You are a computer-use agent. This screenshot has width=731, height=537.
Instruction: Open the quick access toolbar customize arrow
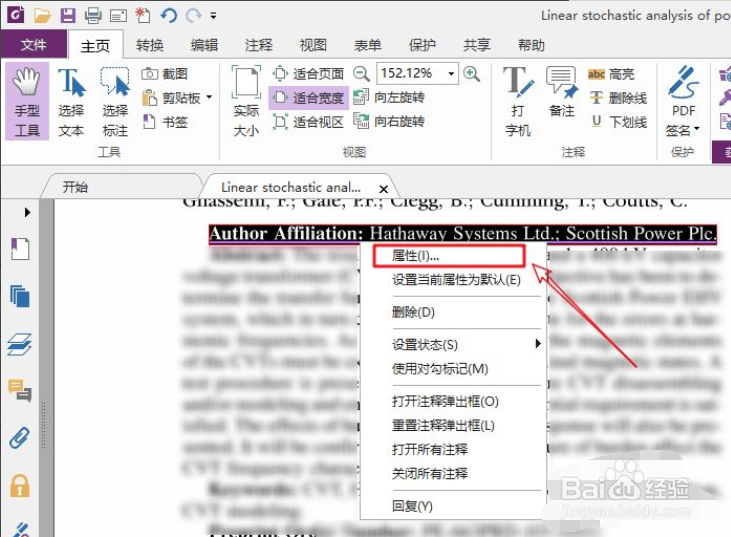(x=213, y=16)
